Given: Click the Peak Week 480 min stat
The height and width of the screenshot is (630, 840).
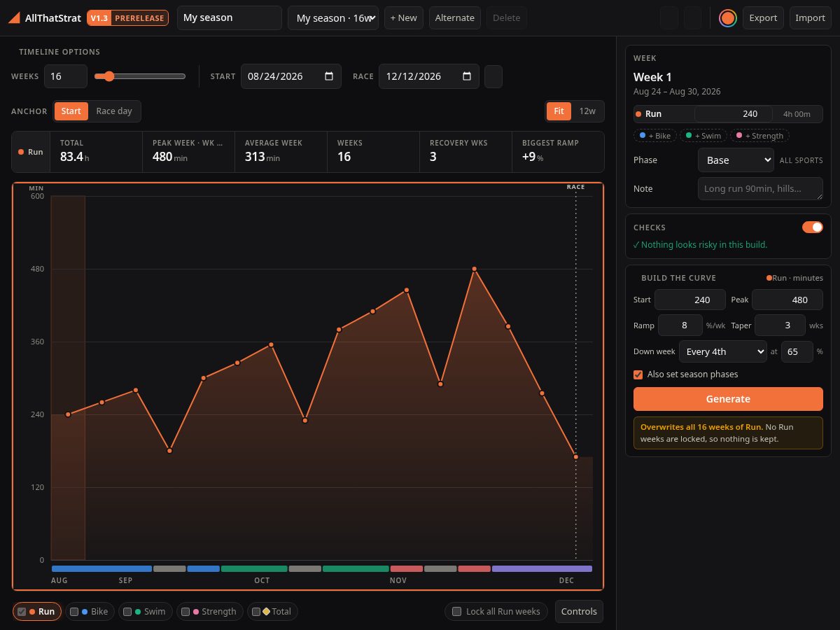Looking at the screenshot, I should 188,151.
